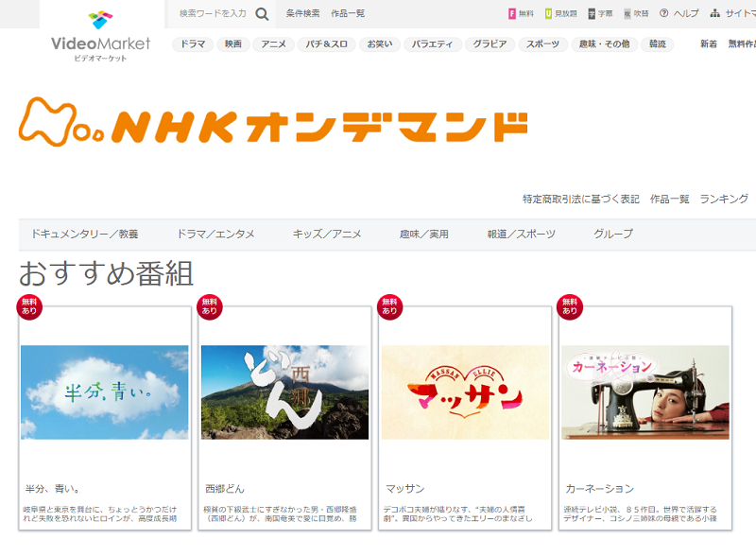Select the グラビア genre
756x557 pixels.
(490, 44)
